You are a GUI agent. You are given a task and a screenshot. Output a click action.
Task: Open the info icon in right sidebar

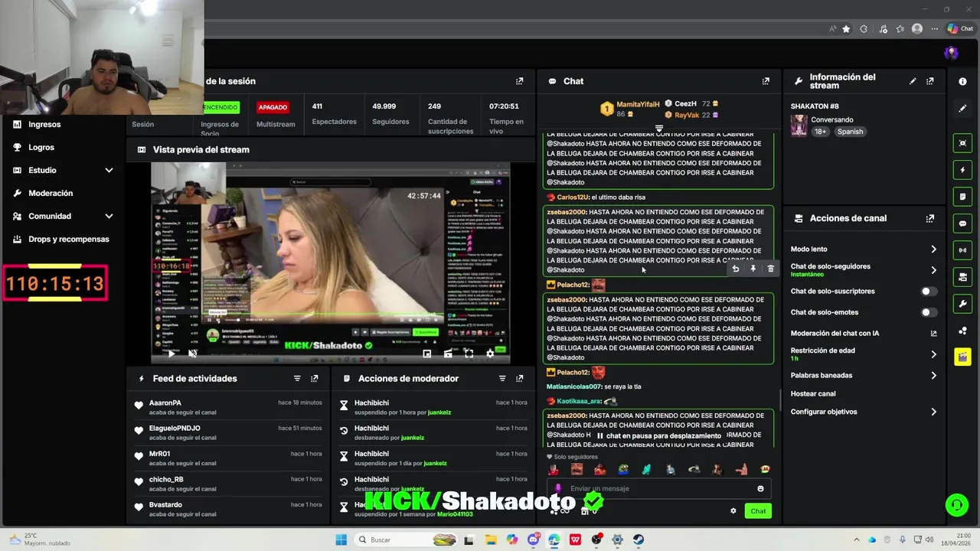pyautogui.click(x=962, y=81)
